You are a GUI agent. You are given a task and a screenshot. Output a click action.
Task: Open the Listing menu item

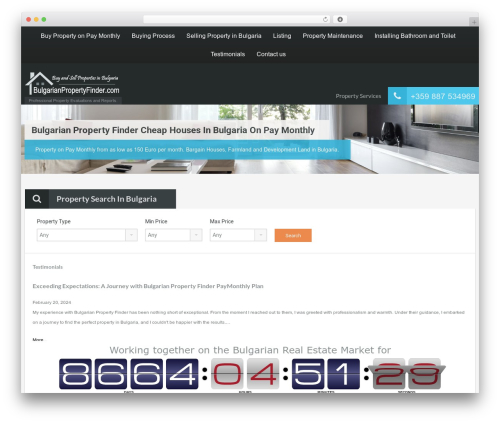282,36
